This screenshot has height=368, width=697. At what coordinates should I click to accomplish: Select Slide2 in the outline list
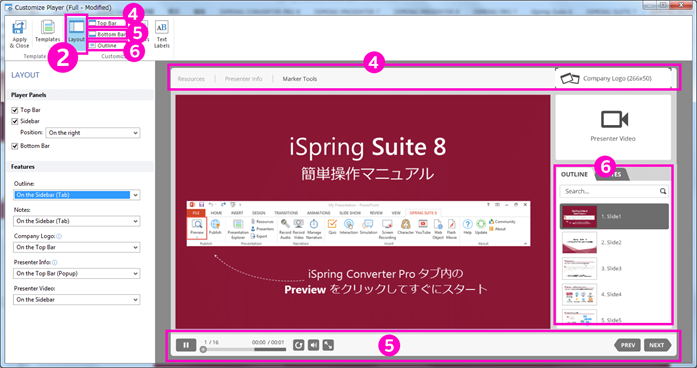point(614,243)
